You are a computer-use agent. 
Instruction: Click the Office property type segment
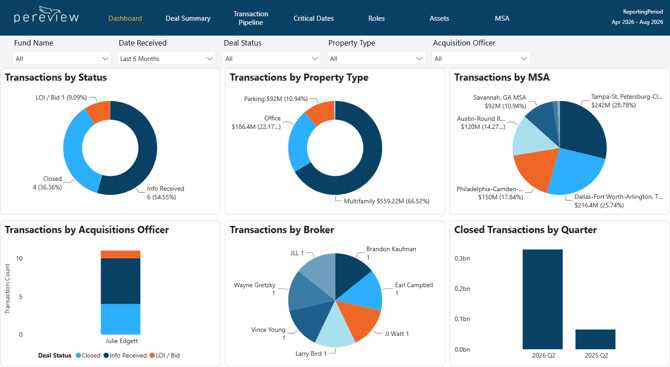tap(298, 143)
